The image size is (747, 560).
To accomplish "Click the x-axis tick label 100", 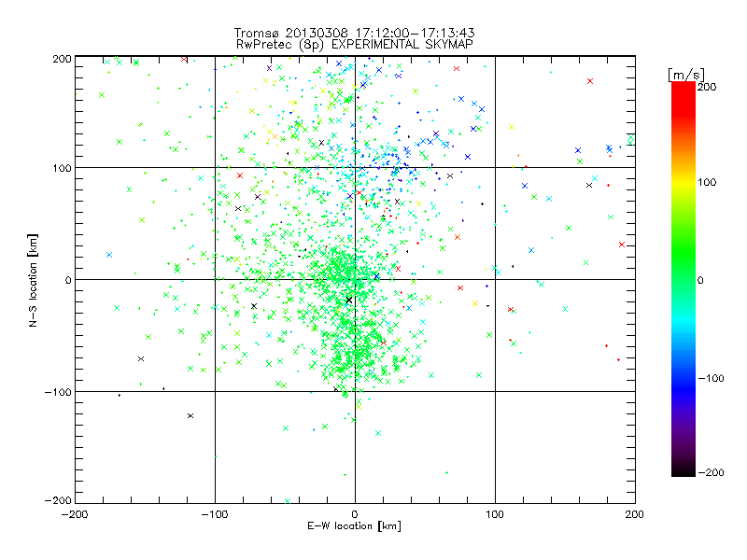I will point(495,514).
